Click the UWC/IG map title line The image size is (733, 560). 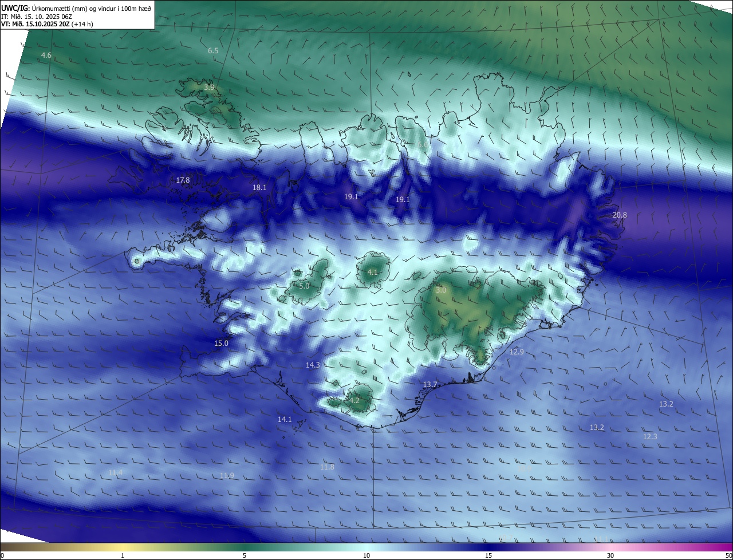[77, 7]
